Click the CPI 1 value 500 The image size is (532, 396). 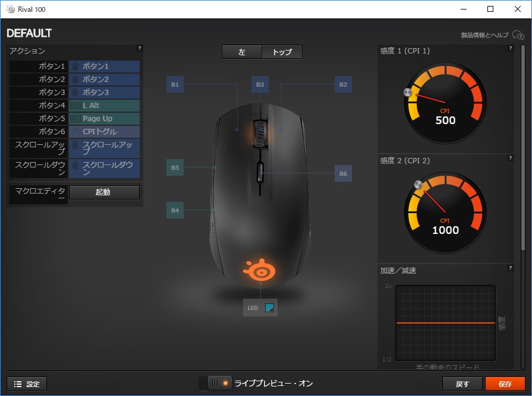tap(445, 121)
